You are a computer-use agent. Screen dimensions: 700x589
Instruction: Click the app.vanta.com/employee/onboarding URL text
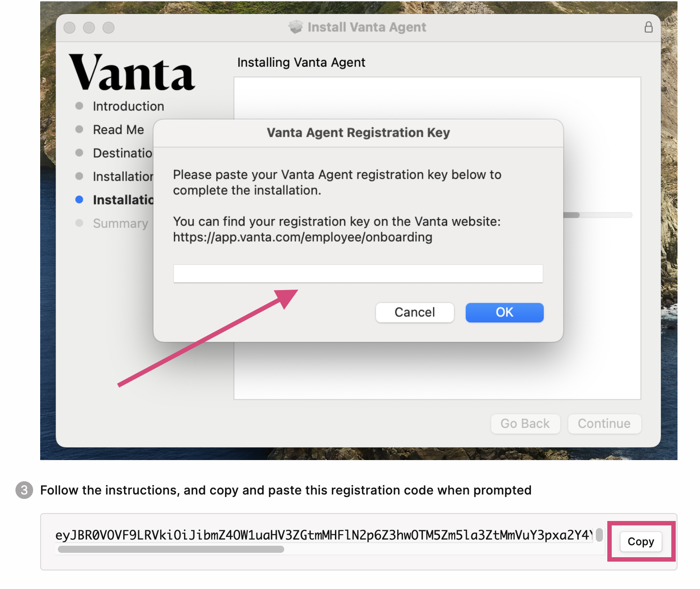(302, 238)
